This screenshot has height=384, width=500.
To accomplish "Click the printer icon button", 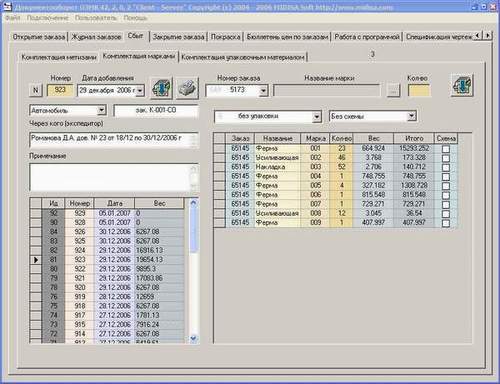I will point(187,88).
